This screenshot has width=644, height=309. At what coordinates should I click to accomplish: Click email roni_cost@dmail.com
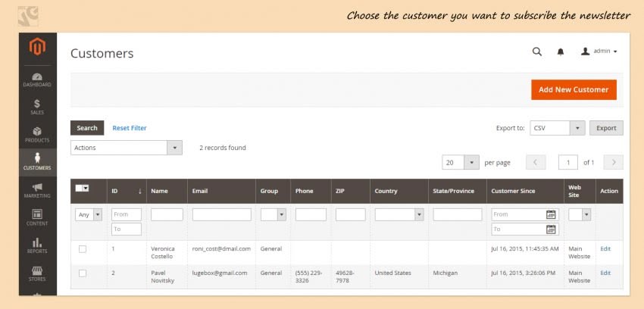point(221,248)
